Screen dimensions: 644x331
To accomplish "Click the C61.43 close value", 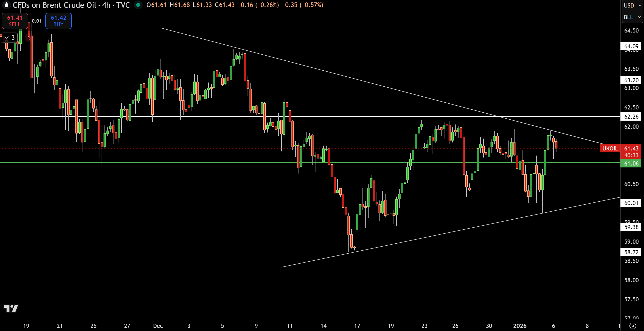I will point(225,5).
